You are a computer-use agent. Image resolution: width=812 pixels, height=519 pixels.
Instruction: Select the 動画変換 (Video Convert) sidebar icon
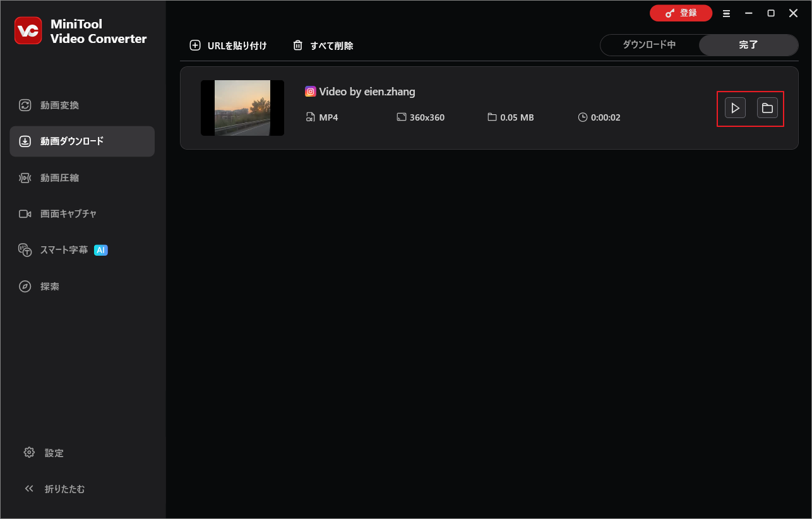(25, 105)
